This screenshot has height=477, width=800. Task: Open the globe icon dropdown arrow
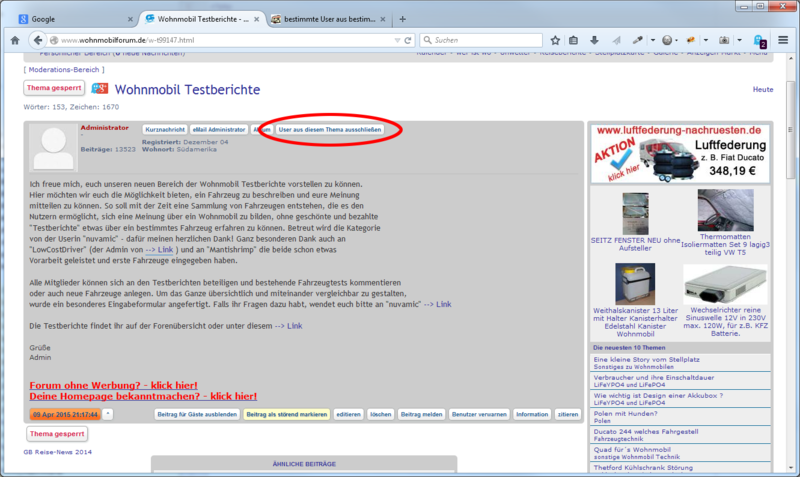tap(677, 40)
